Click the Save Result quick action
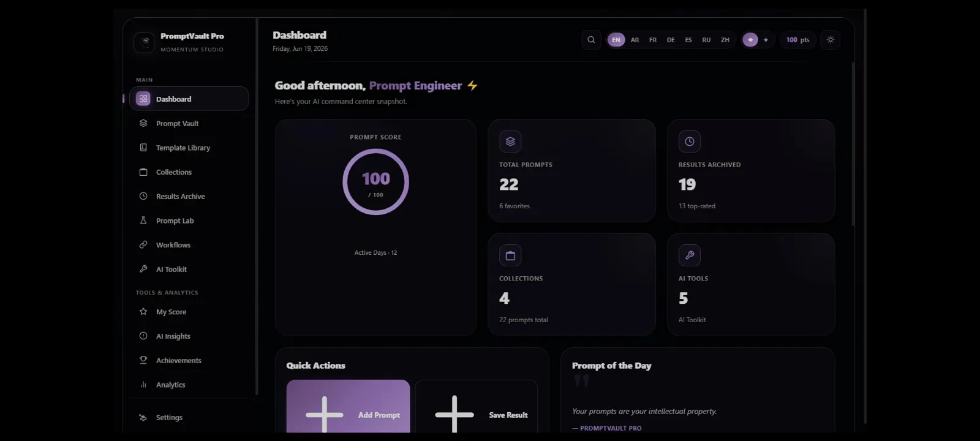 coord(477,407)
